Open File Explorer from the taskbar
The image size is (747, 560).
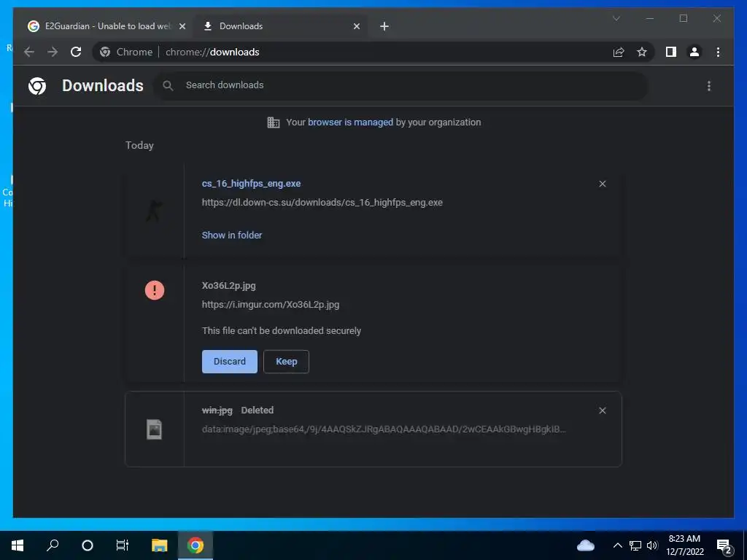click(x=159, y=545)
